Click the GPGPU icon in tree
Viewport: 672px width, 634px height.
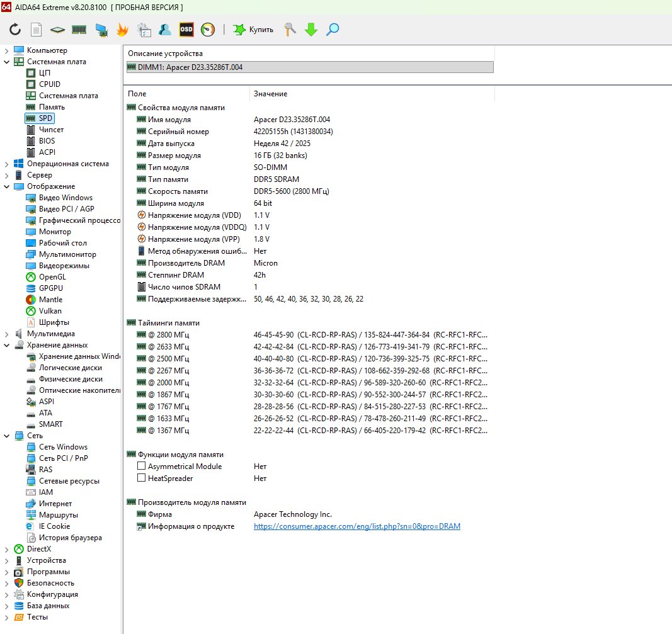pos(31,288)
